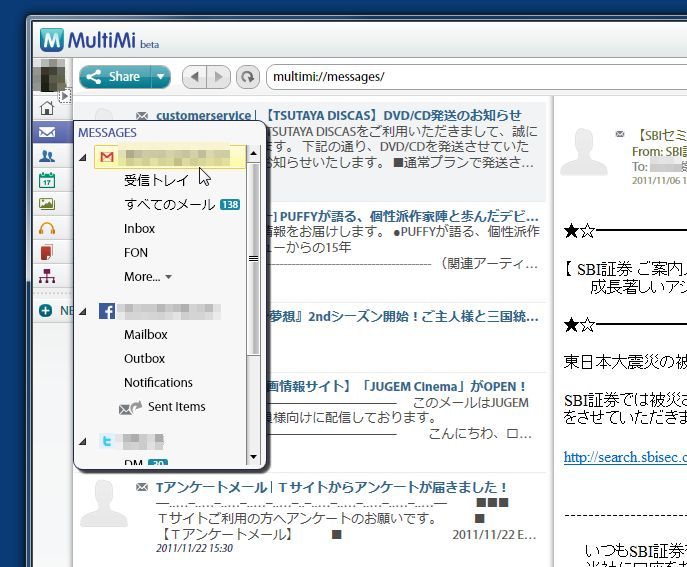The width and height of the screenshot is (687, 567).
Task: Click the scroll down arrow in Messages panel
Action: [x=253, y=457]
